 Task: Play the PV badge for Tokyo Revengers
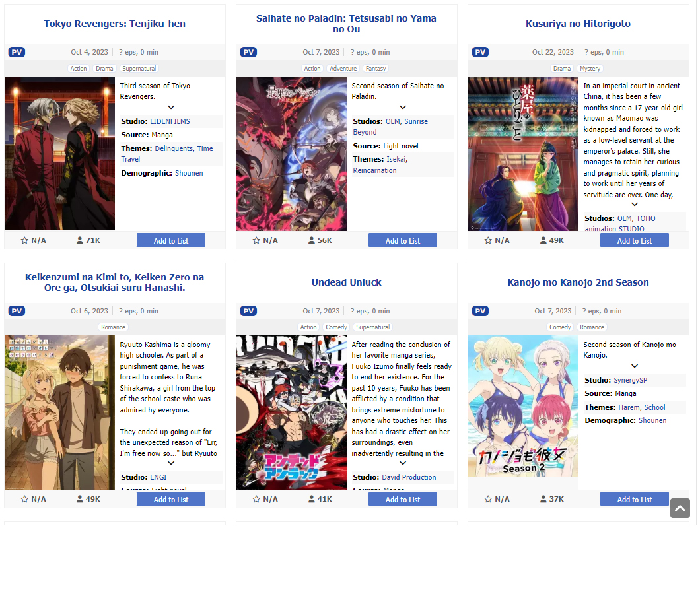click(17, 52)
